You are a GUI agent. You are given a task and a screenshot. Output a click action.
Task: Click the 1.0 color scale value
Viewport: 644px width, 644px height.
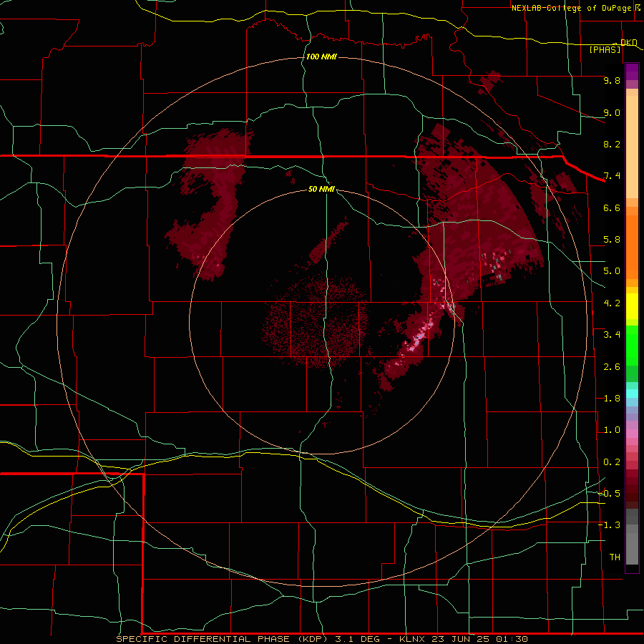tap(612, 430)
